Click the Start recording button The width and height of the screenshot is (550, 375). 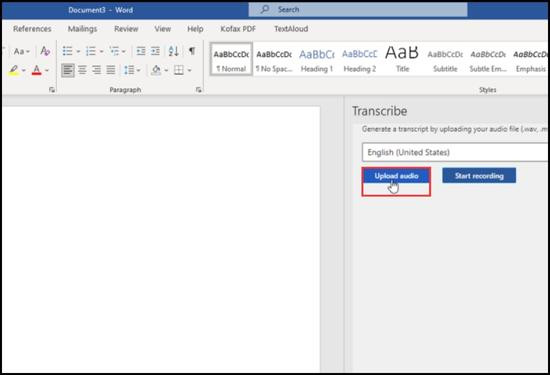[x=479, y=175]
